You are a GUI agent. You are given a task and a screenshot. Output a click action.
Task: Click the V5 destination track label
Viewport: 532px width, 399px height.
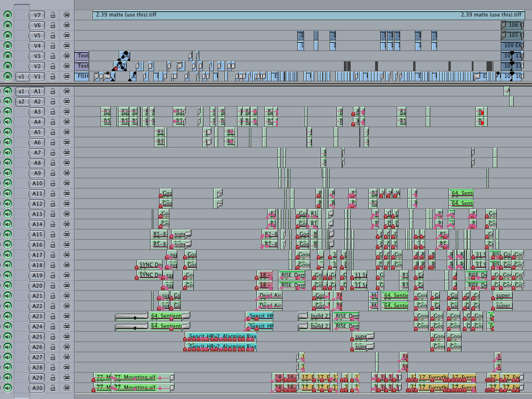click(x=38, y=35)
